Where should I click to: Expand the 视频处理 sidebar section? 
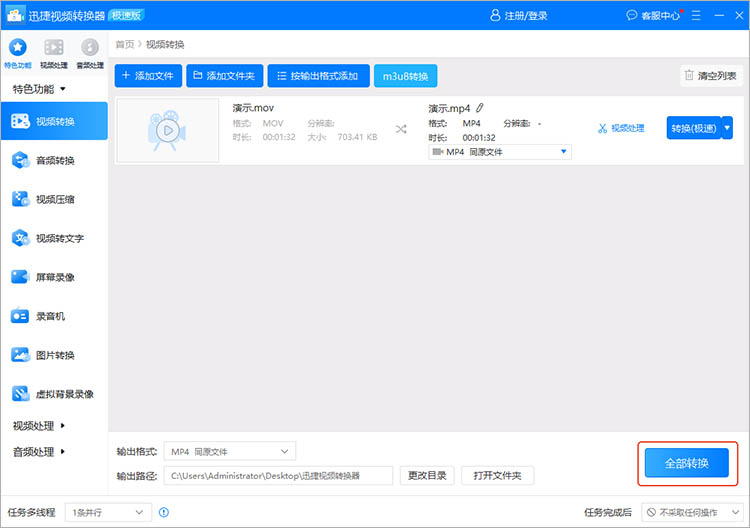[39, 426]
